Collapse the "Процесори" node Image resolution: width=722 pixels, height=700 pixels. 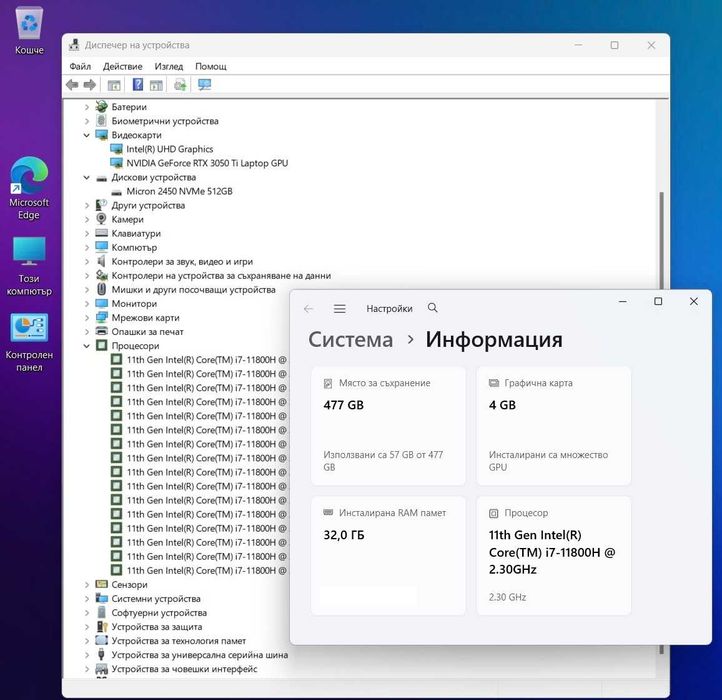87,346
